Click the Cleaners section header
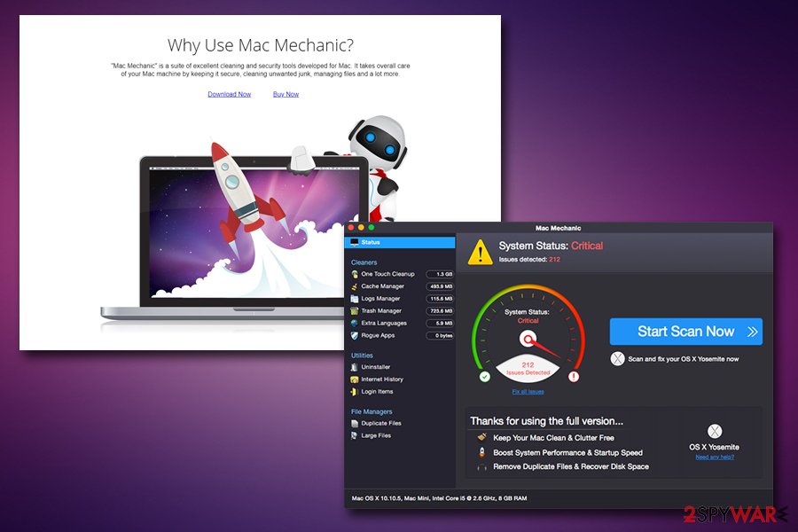The height and width of the screenshot is (532, 798). click(364, 262)
